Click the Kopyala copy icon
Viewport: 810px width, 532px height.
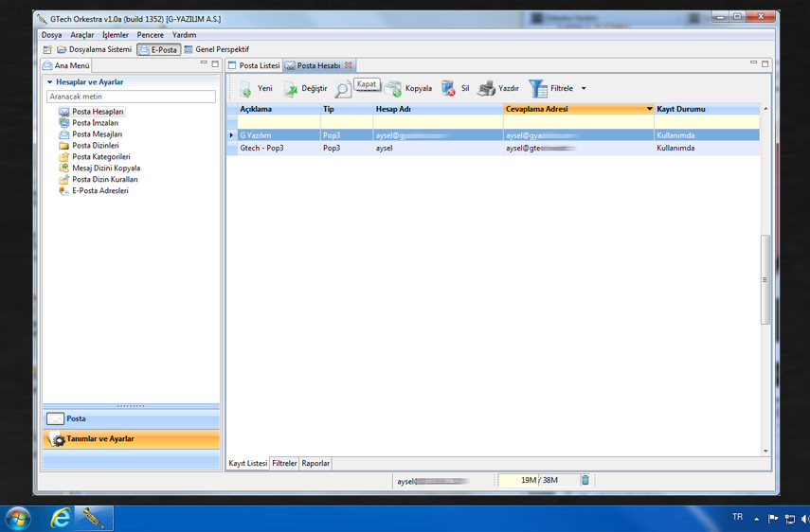pos(394,89)
